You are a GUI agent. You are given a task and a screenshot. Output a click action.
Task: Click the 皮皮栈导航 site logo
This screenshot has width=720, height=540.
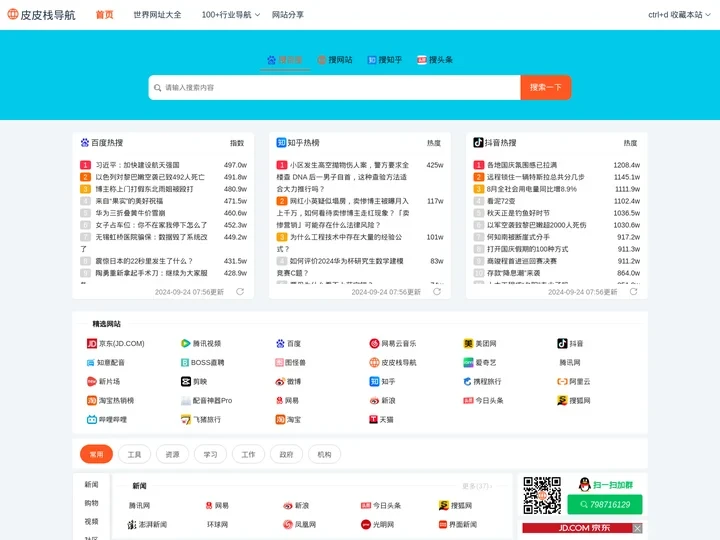coord(41,15)
